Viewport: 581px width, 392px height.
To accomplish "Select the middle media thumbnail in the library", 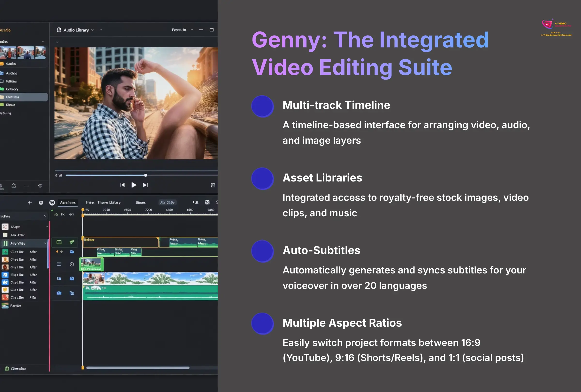I will (25, 53).
